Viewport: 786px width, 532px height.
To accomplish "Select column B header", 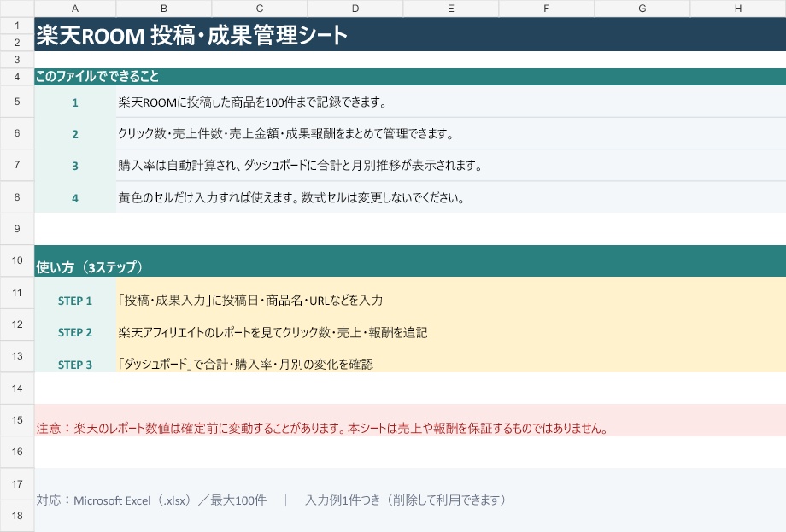I will click(x=164, y=9).
